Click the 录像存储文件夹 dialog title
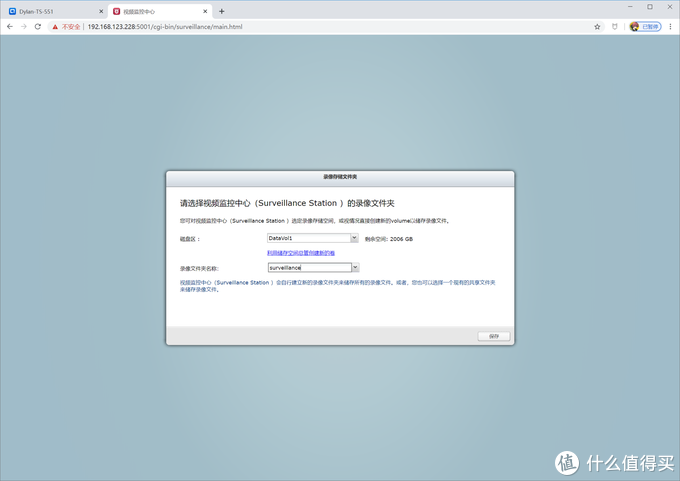Screen dimensions: 680x481 [340, 177]
